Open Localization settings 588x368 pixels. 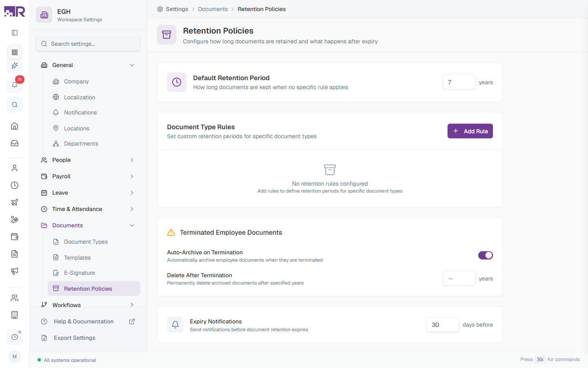tap(94, 97)
